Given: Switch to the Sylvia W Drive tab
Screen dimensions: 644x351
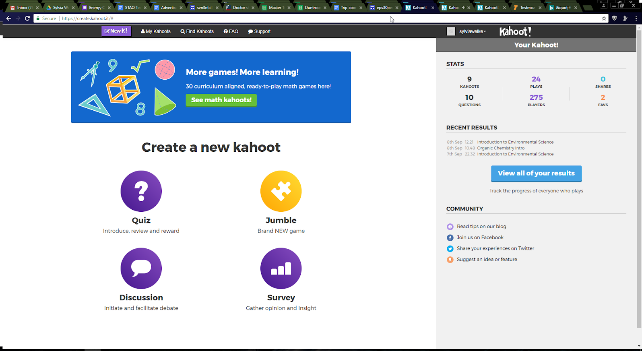Looking at the screenshot, I should 60,8.
